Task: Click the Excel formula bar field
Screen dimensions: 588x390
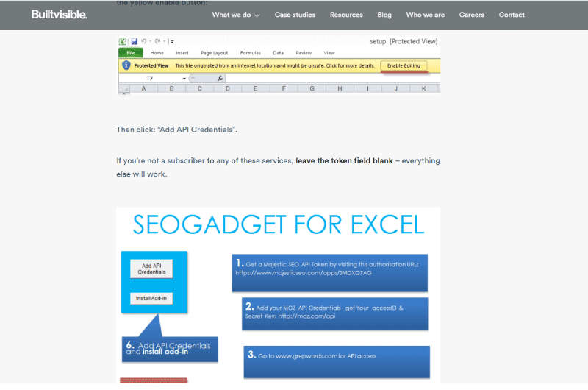Action: [333, 79]
